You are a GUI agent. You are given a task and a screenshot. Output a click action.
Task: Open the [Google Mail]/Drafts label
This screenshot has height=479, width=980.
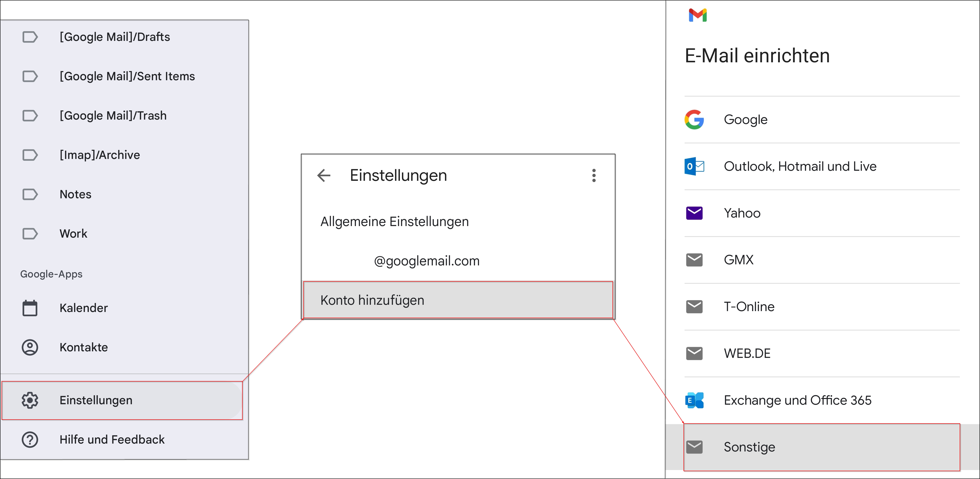tap(115, 37)
